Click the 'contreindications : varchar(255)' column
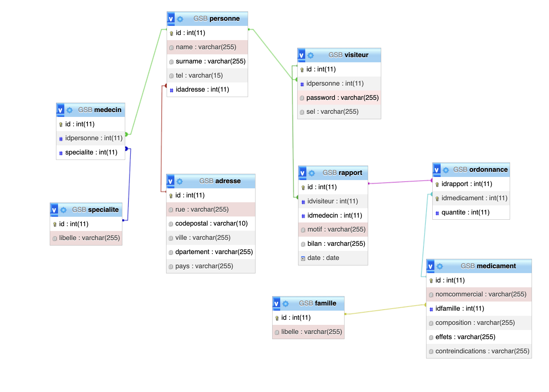This screenshot has width=549, height=392. (x=479, y=351)
